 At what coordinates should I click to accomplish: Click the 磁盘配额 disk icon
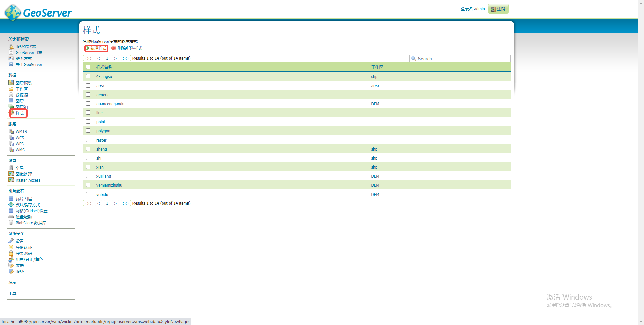(x=11, y=217)
